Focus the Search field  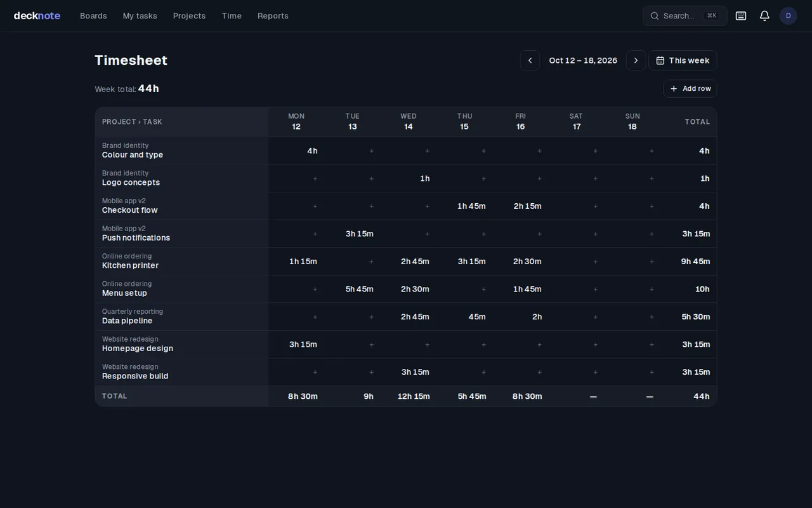(684, 16)
